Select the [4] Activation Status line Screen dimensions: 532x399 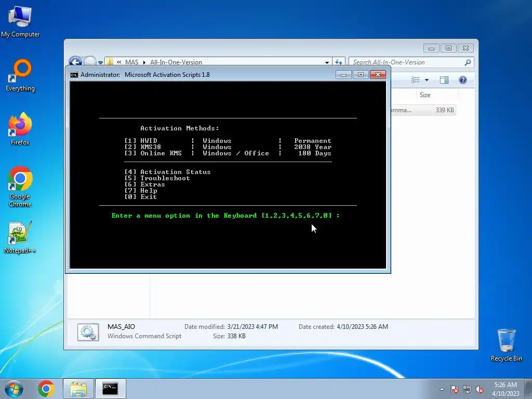[x=167, y=172]
